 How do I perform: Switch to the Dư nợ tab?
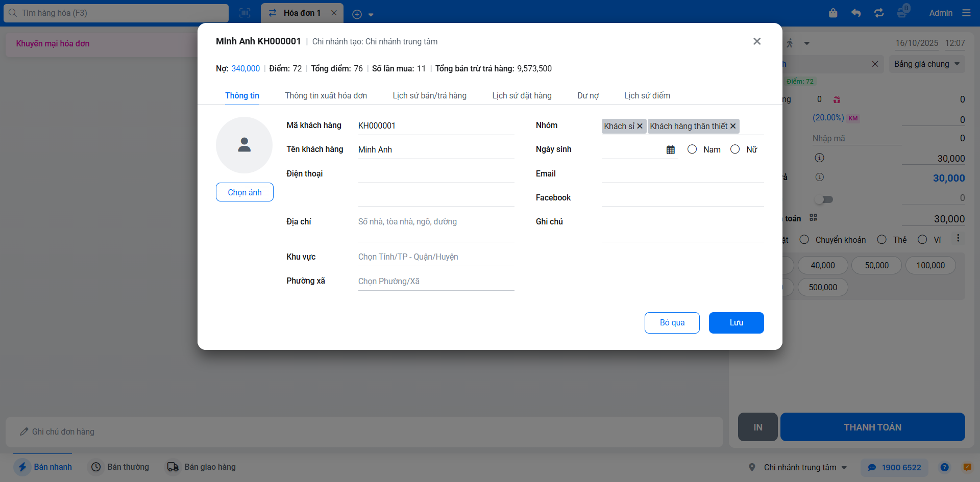pos(588,95)
